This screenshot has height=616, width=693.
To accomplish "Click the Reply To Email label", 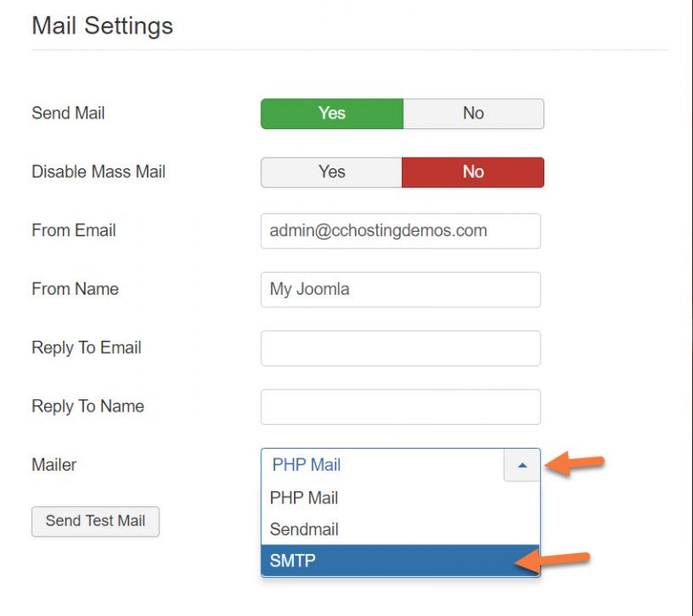I will point(86,348).
